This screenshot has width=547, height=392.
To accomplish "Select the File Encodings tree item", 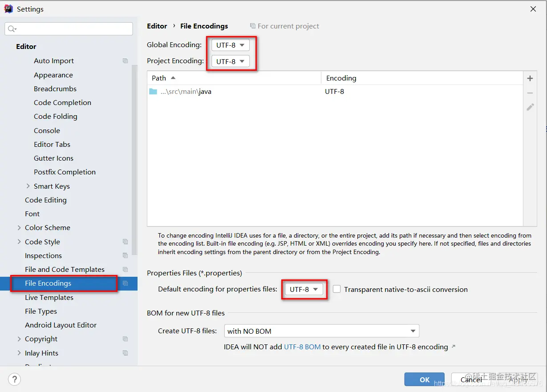I will 69,283.
